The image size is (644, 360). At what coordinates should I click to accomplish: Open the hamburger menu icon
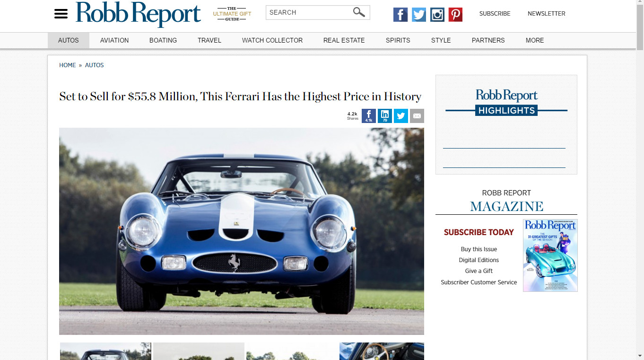coord(61,14)
